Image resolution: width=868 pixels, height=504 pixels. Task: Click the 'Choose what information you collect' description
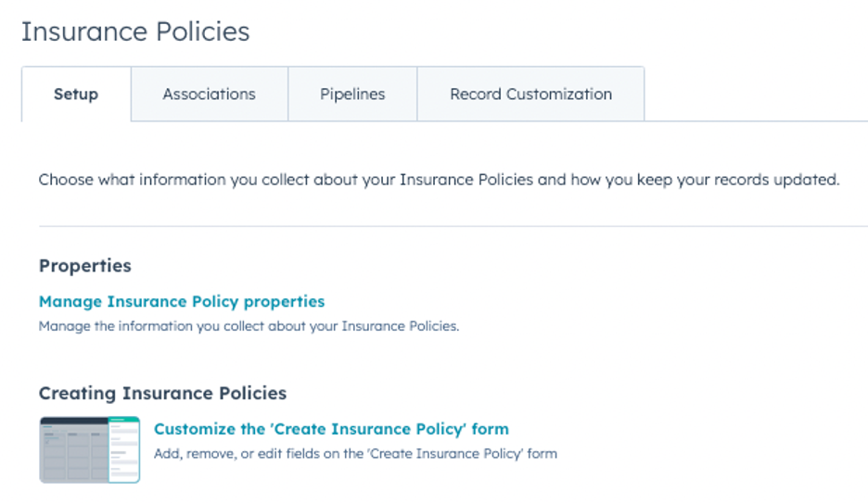point(439,180)
